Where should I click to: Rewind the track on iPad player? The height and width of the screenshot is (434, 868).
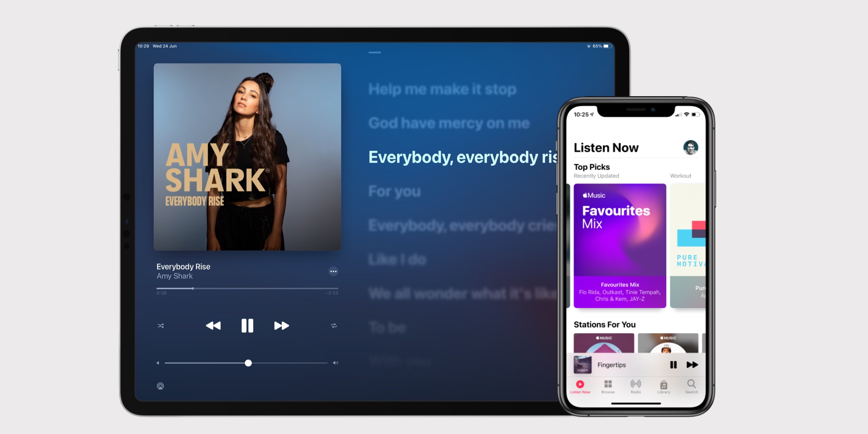(214, 325)
